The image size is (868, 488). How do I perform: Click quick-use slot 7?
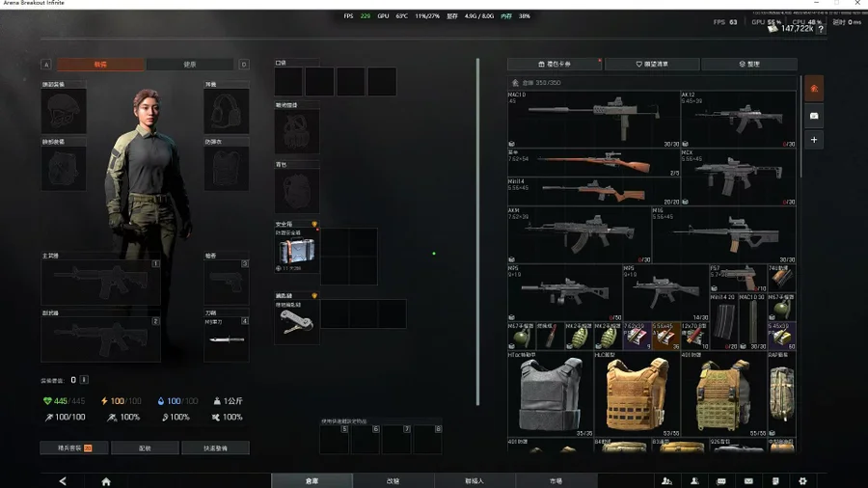(x=396, y=440)
